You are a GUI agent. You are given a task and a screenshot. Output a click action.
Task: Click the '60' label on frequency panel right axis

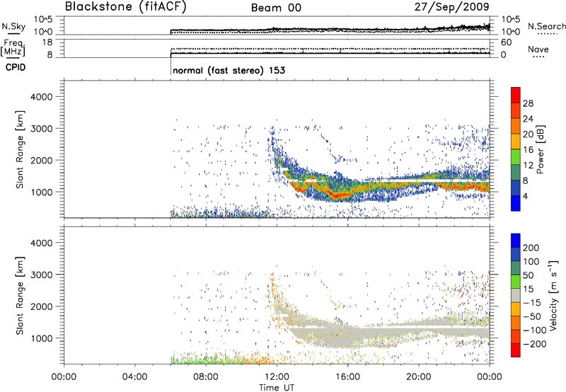[506, 42]
